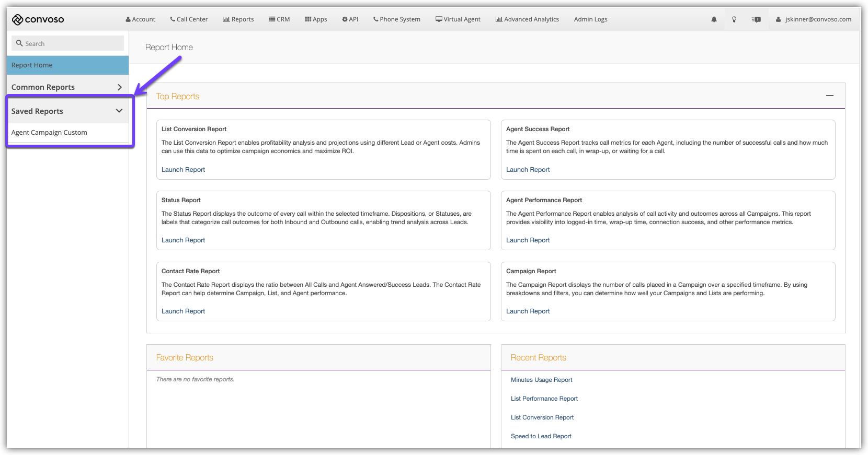Click the search magnifier icon in sidebar
The height and width of the screenshot is (455, 868).
[19, 43]
